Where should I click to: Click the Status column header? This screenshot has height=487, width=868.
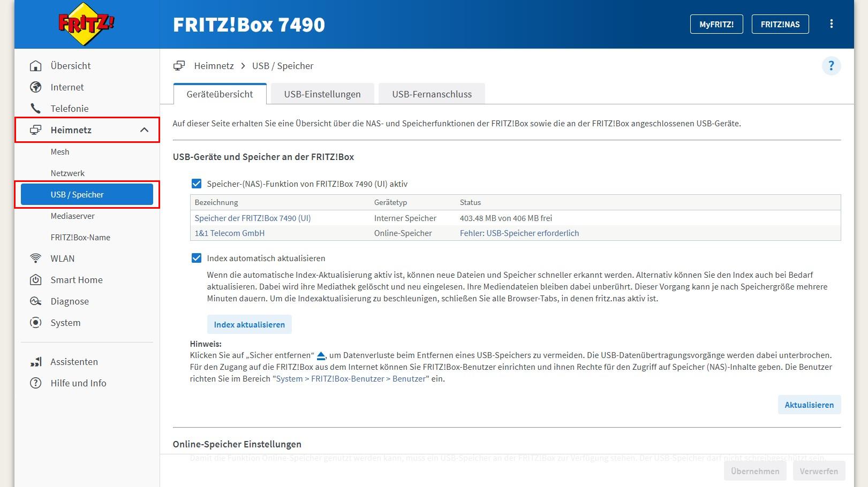point(470,202)
